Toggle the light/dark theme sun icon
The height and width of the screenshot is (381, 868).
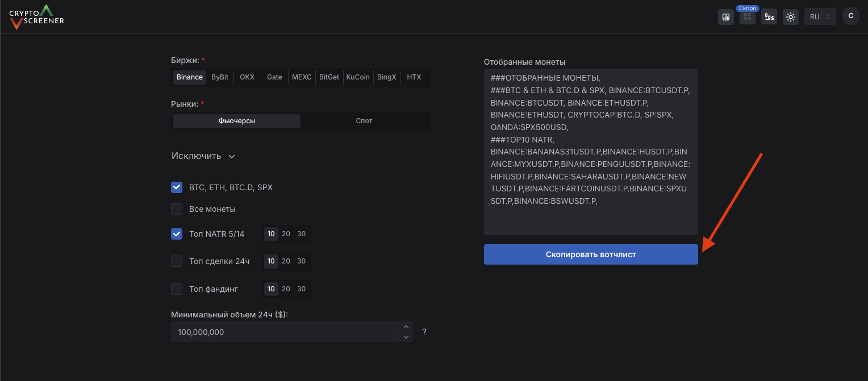click(791, 17)
